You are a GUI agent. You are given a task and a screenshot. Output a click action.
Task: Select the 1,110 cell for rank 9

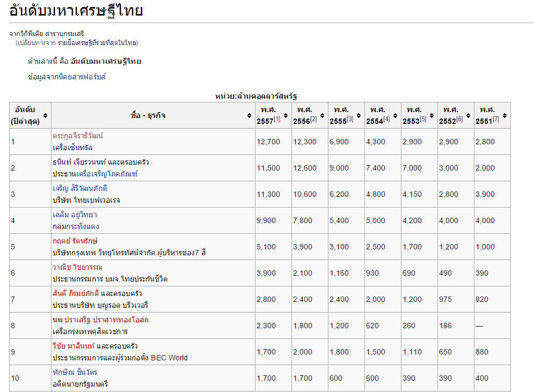419,352
